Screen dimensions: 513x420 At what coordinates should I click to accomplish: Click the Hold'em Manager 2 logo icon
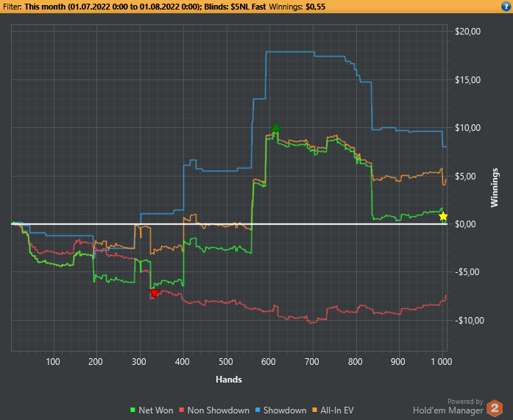(x=495, y=408)
